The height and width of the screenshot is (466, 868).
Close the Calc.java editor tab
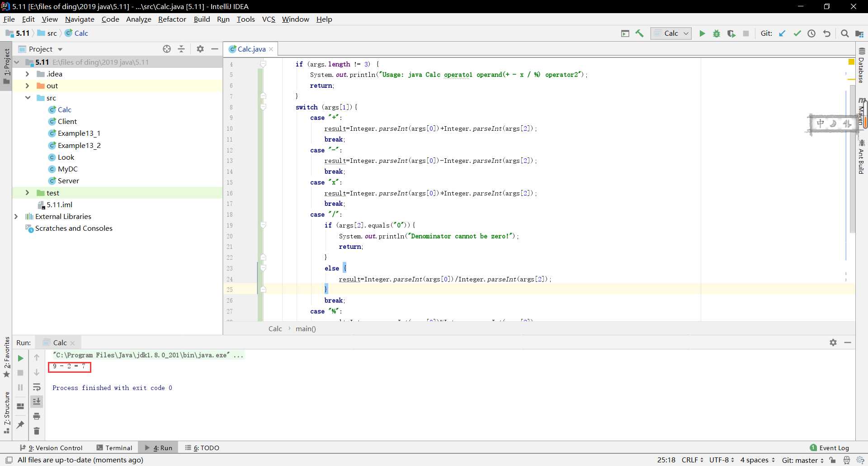(x=271, y=49)
